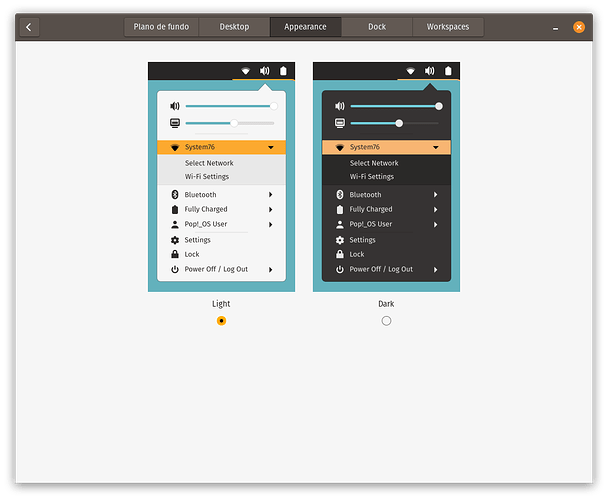Click volume slider in Light theme preview

click(229, 106)
